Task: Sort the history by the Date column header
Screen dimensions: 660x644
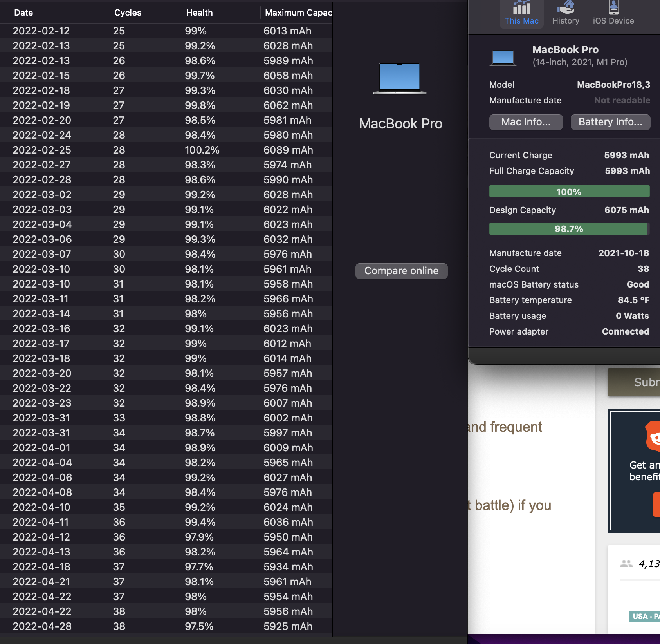Action: point(55,13)
